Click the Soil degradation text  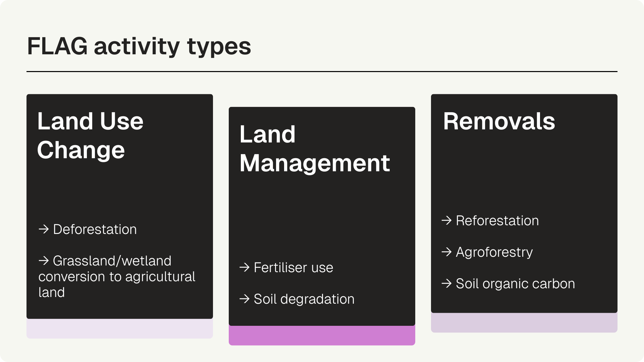point(304,299)
